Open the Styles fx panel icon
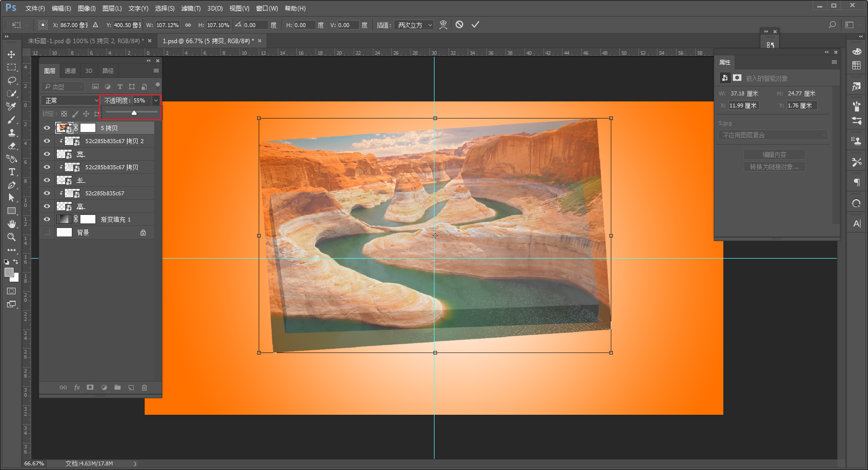Image resolution: width=868 pixels, height=470 pixels. tap(856, 86)
